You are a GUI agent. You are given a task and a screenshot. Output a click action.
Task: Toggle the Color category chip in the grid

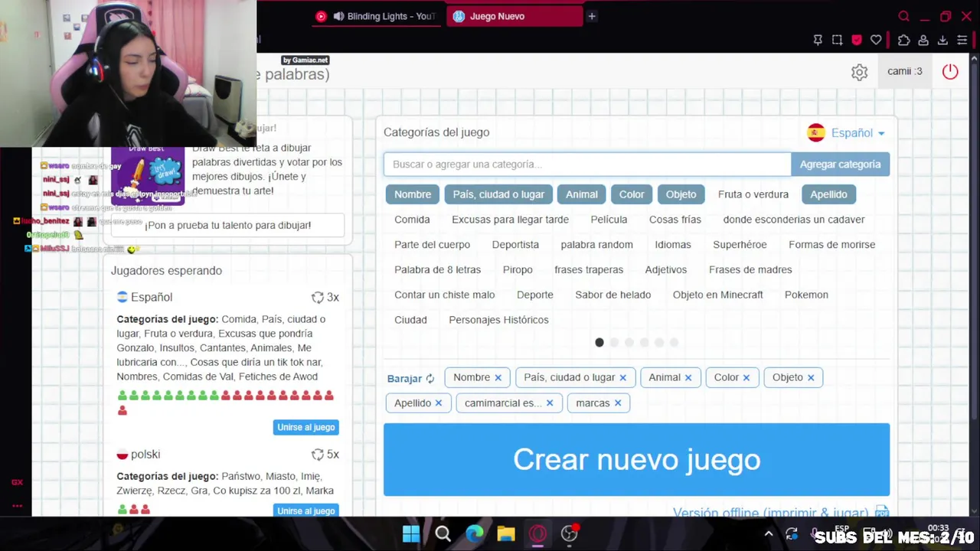(x=632, y=194)
